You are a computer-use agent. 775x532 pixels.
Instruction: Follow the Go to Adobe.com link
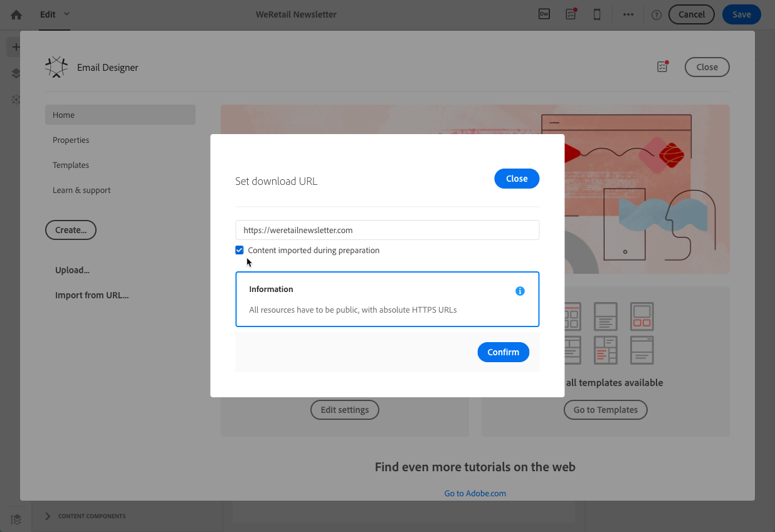pos(475,493)
